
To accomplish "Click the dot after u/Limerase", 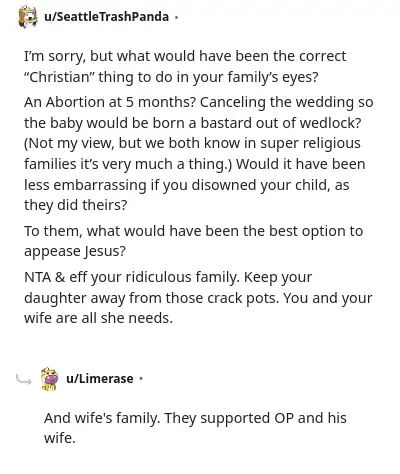I will tap(141, 379).
